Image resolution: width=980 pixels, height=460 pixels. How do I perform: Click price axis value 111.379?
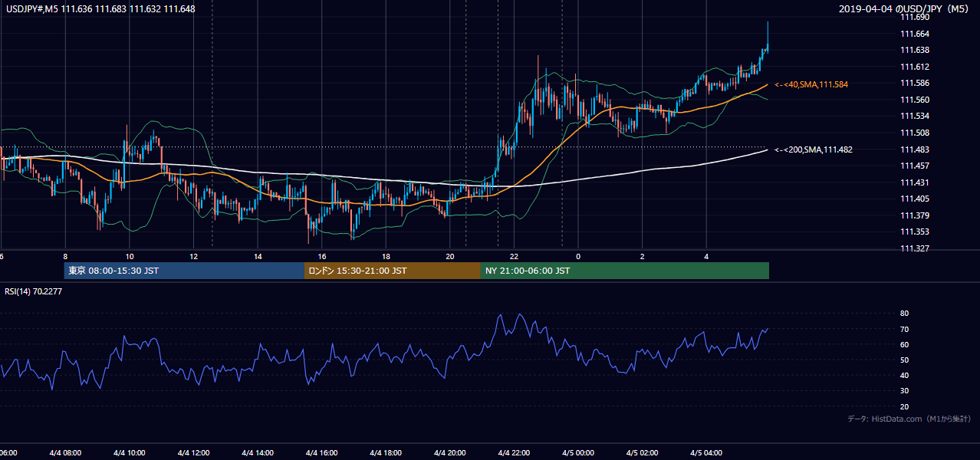coord(914,215)
